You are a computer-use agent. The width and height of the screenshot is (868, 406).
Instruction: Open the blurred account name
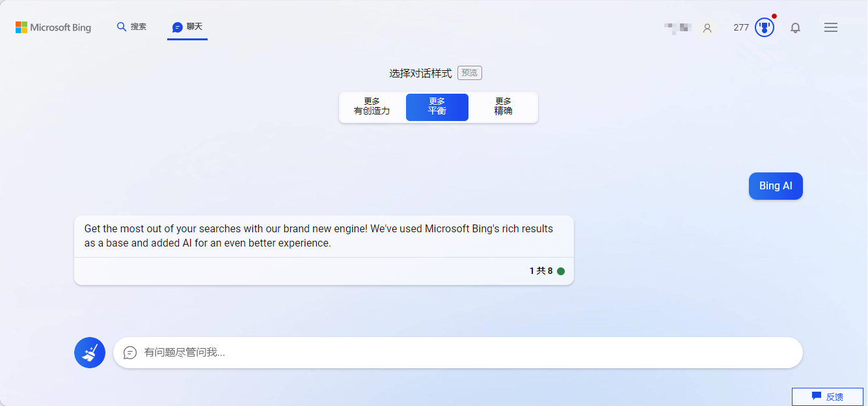677,27
